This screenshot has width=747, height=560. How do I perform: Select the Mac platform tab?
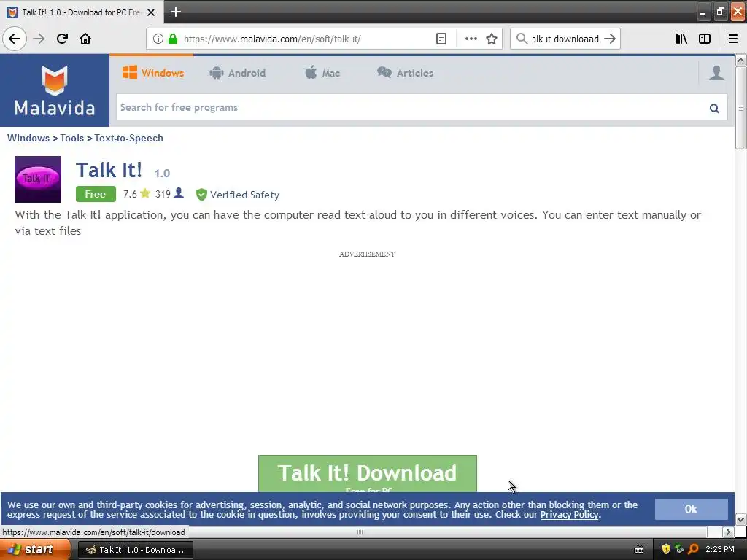tap(322, 73)
